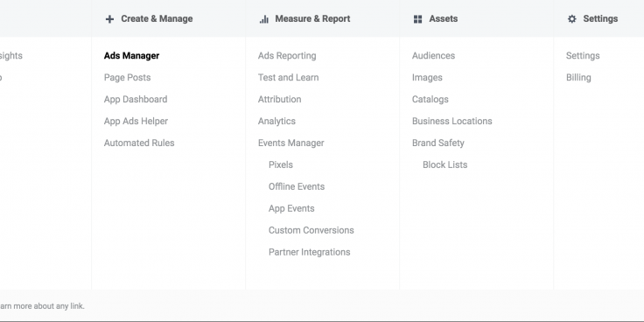The width and height of the screenshot is (644, 322).
Task: Go to Events Manager
Action: 291,143
